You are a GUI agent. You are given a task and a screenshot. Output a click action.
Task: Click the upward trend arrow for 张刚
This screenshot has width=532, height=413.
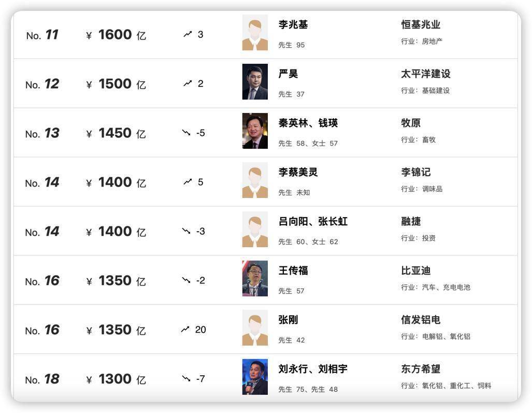click(185, 330)
